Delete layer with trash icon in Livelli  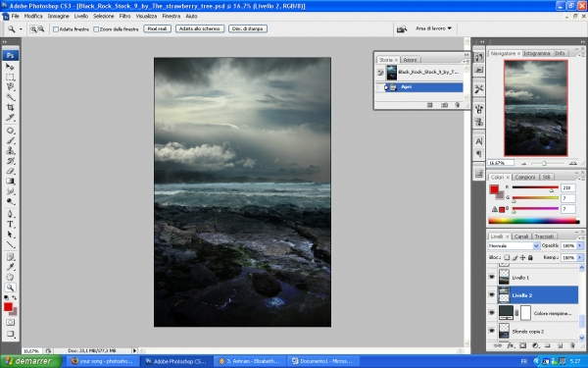tap(572, 345)
